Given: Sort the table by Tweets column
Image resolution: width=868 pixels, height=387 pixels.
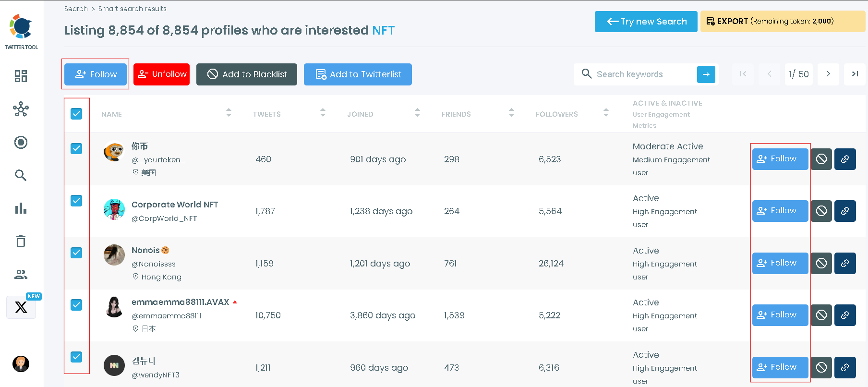Looking at the screenshot, I should (323, 113).
